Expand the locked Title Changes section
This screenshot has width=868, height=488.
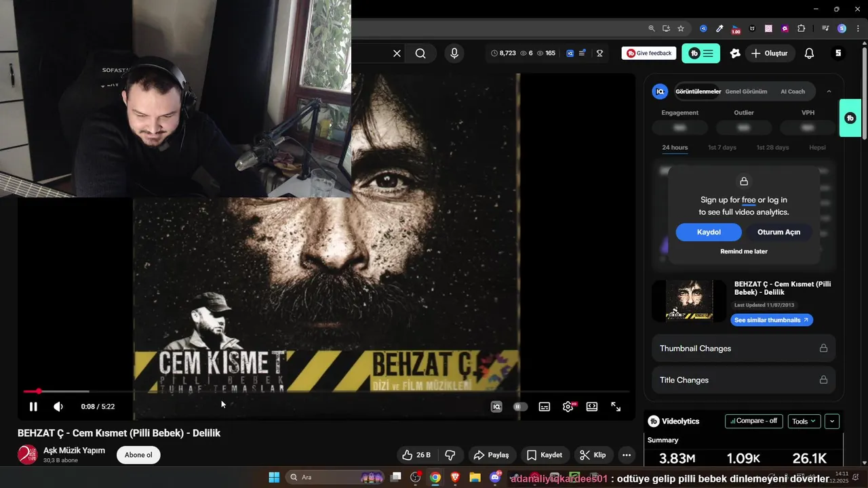743,380
